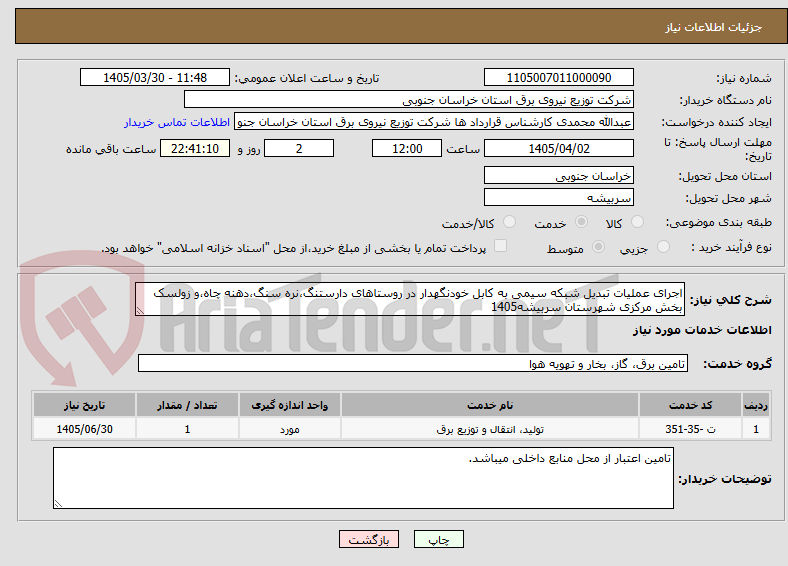Click the نوع فرآیند خرید label
The height and width of the screenshot is (566, 788).
(x=732, y=247)
